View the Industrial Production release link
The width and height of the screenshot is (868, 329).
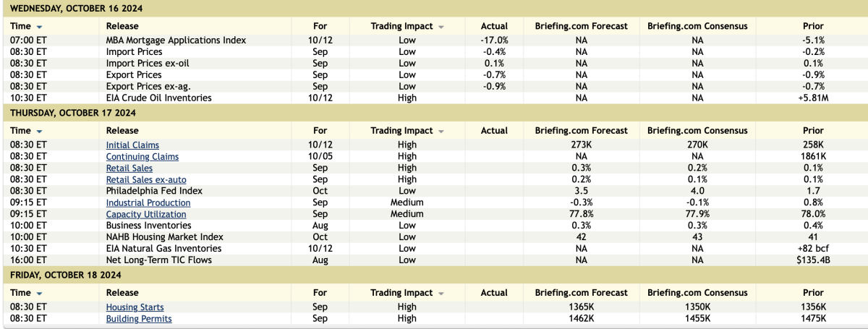(148, 203)
